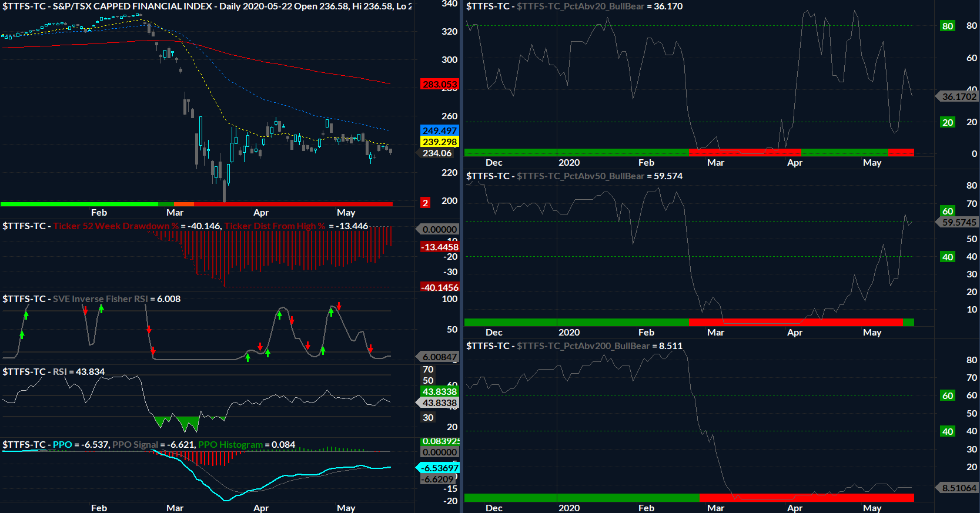Click the dark red -40.1456 drawdown tag

coord(439,287)
